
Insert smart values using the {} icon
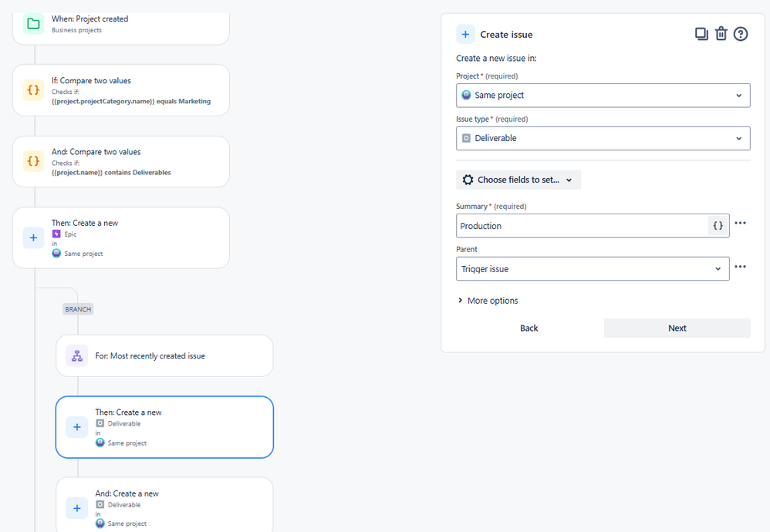point(718,225)
